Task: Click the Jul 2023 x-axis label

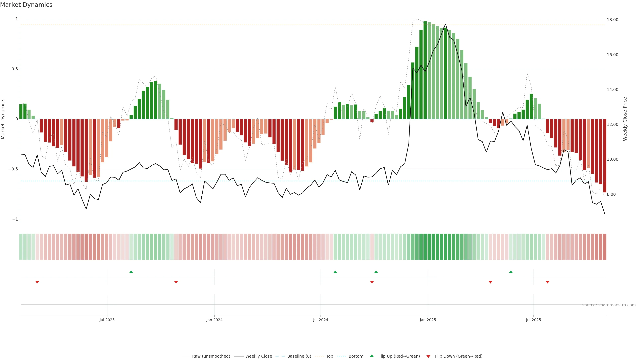Action: point(107,320)
